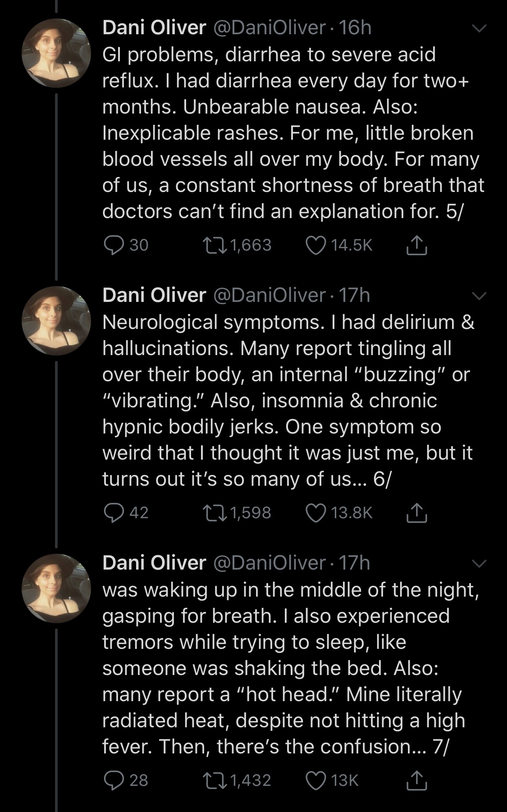This screenshot has height=812, width=507.
Task: Share the neurological symptoms tweet
Action: point(416,513)
